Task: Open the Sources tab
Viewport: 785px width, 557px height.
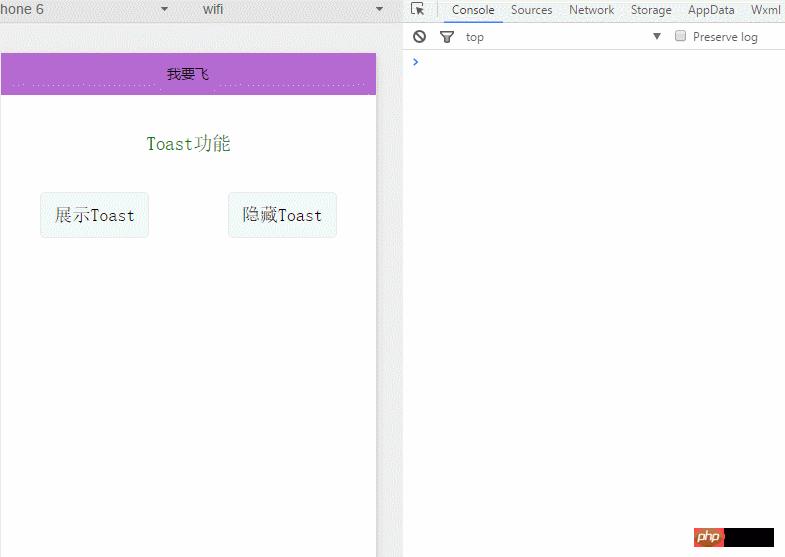Action: point(531,10)
